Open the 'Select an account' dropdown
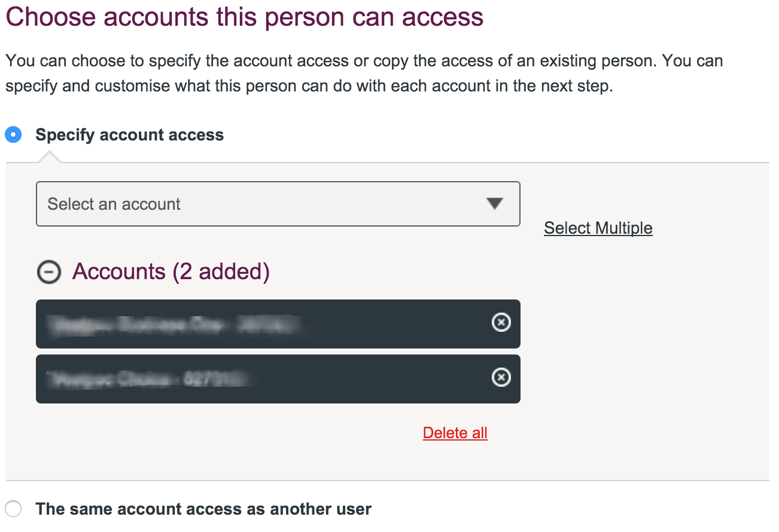The width and height of the screenshot is (779, 532). tap(278, 204)
